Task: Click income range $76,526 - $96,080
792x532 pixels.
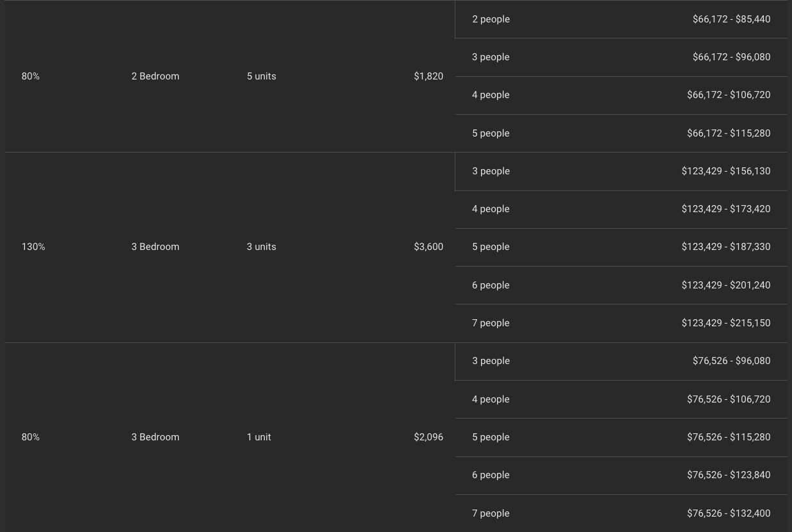Action: click(731, 361)
